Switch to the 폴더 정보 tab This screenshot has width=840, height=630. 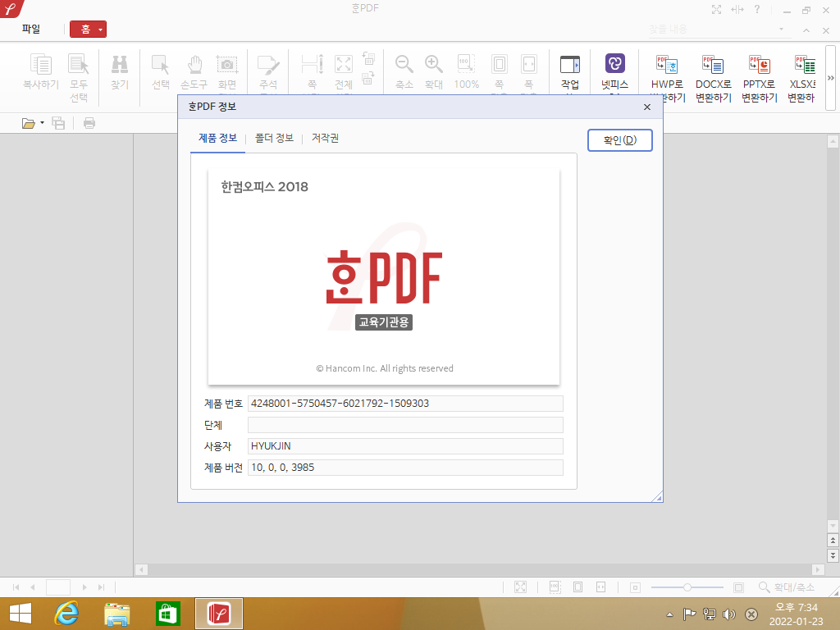click(x=274, y=138)
